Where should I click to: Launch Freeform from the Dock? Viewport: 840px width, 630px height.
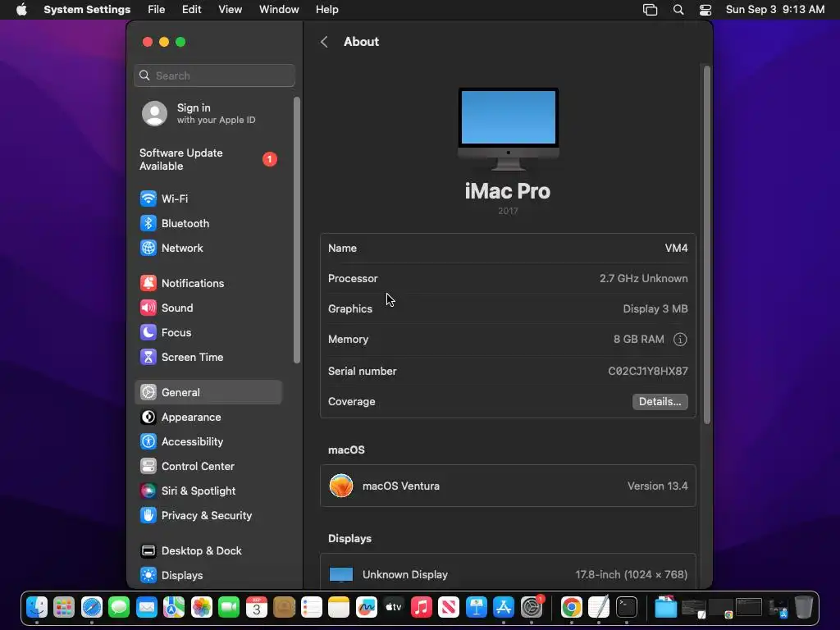pyautogui.click(x=367, y=608)
